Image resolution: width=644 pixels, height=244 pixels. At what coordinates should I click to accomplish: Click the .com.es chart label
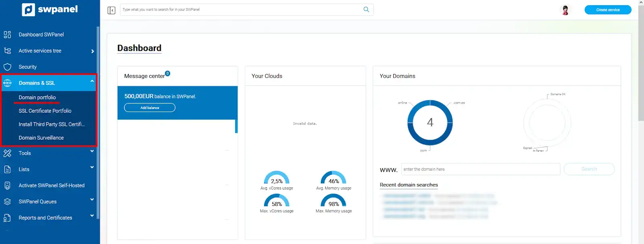459,103
